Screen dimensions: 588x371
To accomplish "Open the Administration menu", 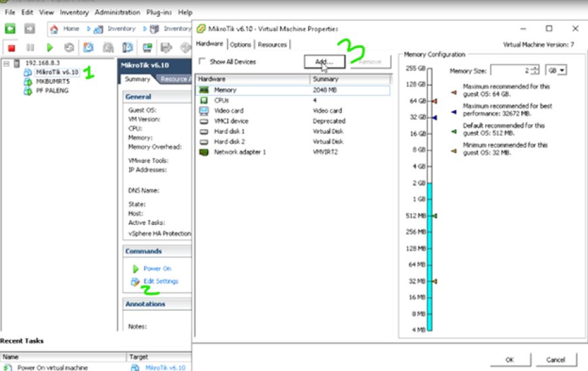I will (118, 12).
